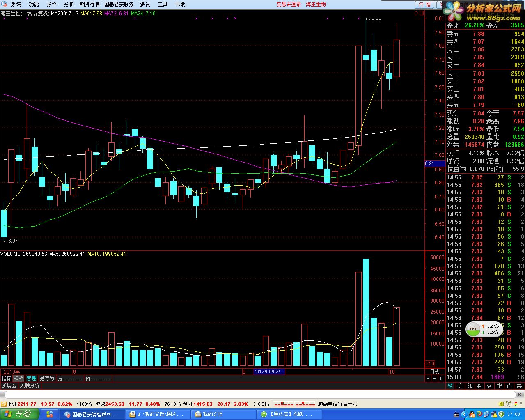Viewport: 525px width, 420px height.
Task: Click the 交易未登录 status text
Action: point(289,5)
